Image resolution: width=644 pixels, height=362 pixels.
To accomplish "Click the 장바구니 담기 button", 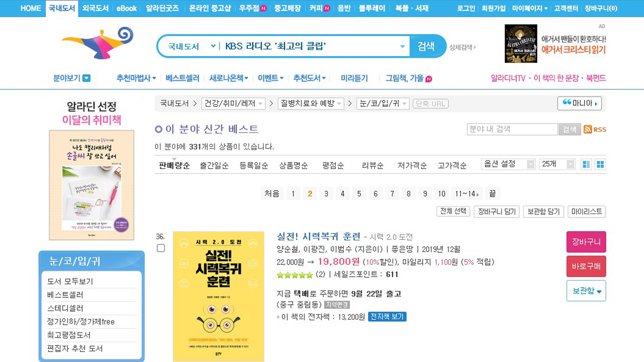I will tap(497, 212).
